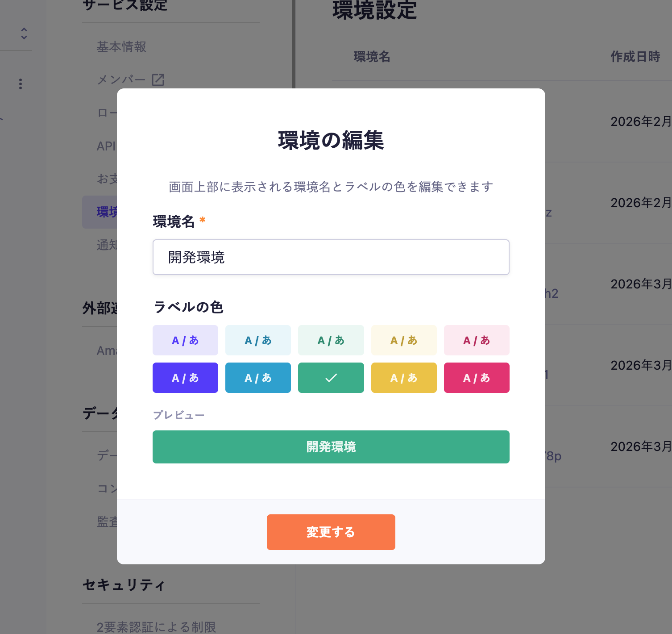672x634 pixels.
Task: Open the 基本情報 sidebar item
Action: 121,47
